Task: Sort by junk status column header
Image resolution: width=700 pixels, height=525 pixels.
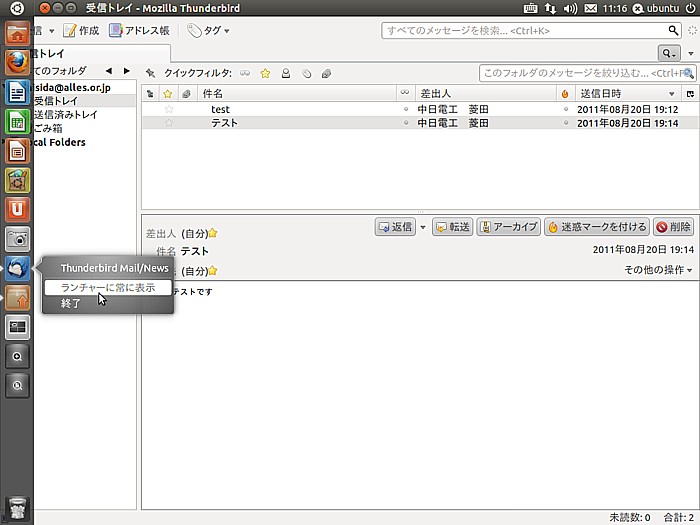Action: pos(565,94)
